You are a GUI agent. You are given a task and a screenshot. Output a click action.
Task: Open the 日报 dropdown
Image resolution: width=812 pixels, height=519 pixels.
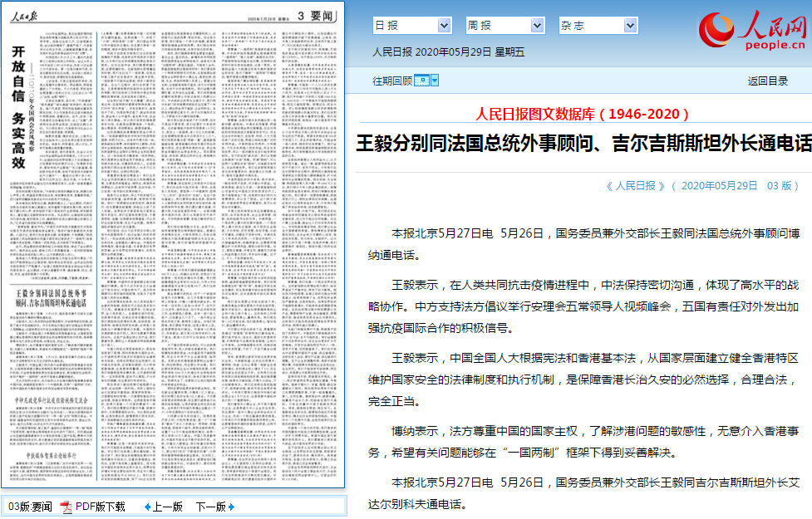tap(412, 26)
